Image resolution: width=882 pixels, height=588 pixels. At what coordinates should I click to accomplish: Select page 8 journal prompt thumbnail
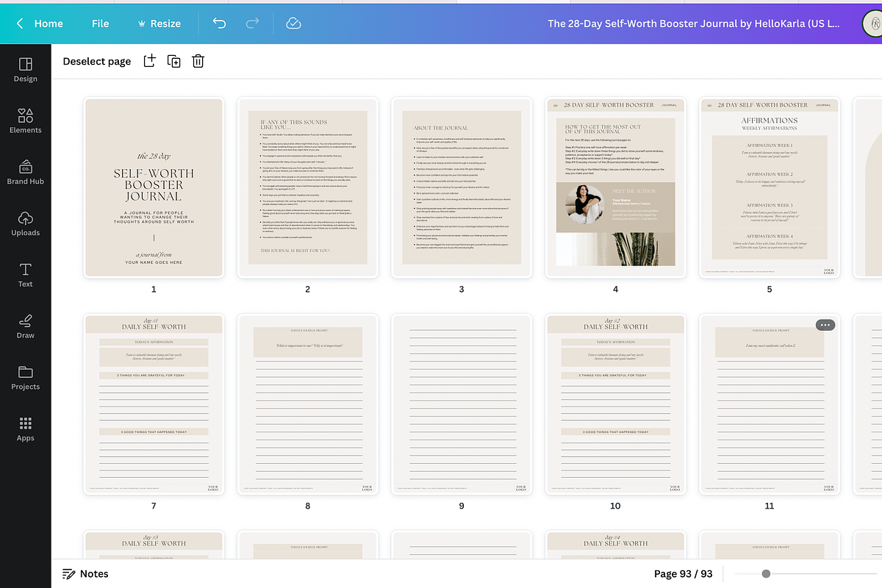[307, 404]
